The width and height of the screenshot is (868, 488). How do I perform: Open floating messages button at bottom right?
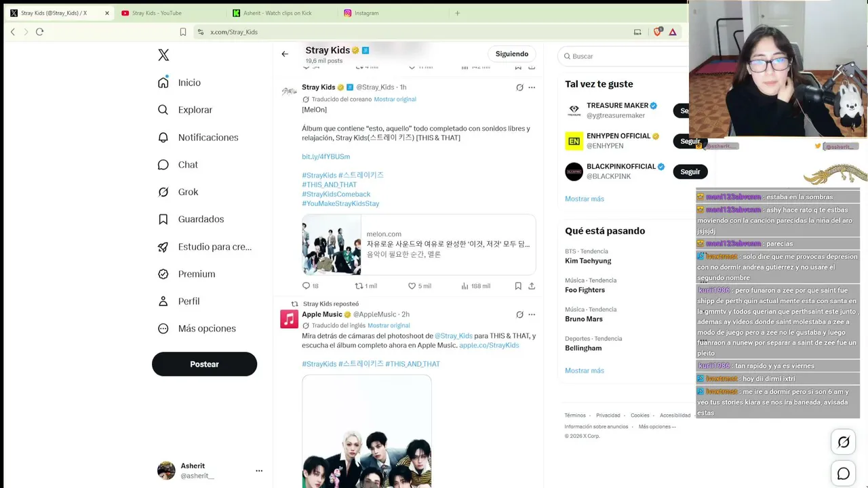pyautogui.click(x=844, y=474)
